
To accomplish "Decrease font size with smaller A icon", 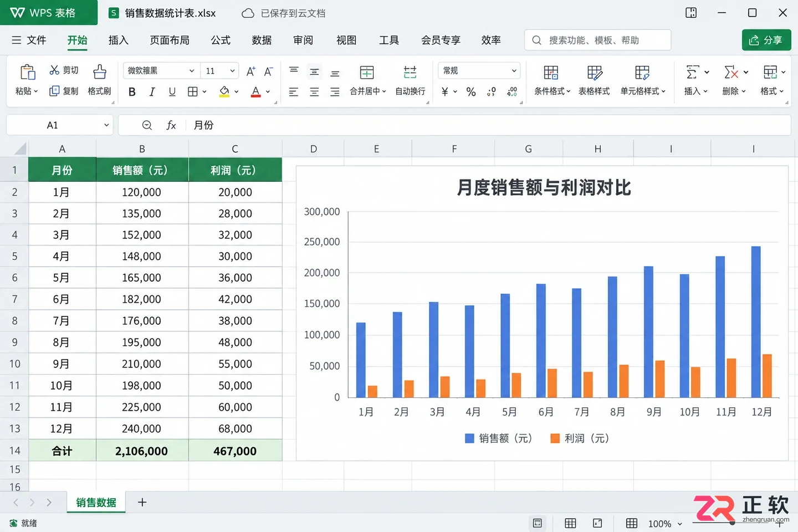I will coord(268,71).
